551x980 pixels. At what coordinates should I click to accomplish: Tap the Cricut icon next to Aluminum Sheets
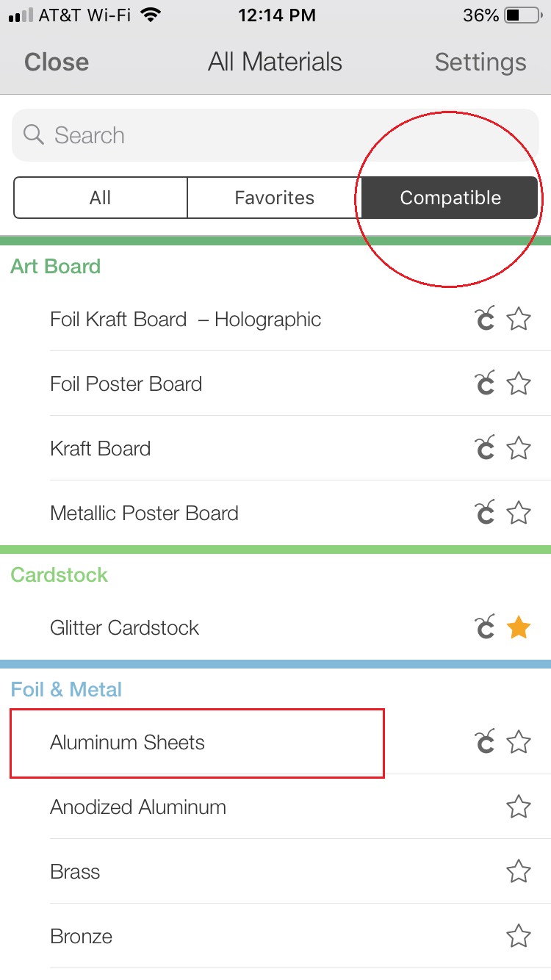485,742
